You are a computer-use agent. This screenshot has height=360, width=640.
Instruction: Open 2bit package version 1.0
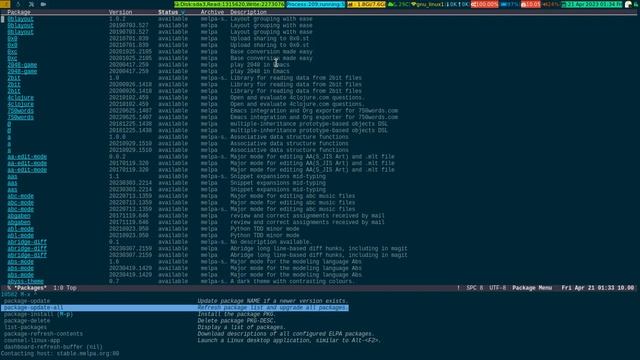tap(14, 78)
